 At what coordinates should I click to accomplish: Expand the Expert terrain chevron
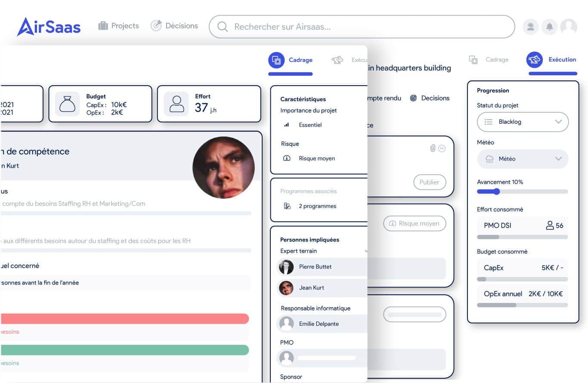[366, 251]
